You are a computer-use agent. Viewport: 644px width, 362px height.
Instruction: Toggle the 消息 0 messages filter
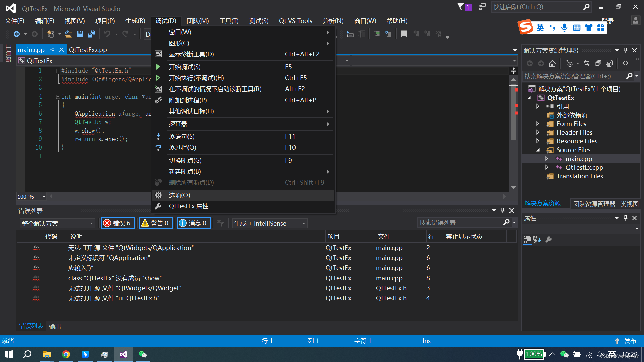coord(194,223)
